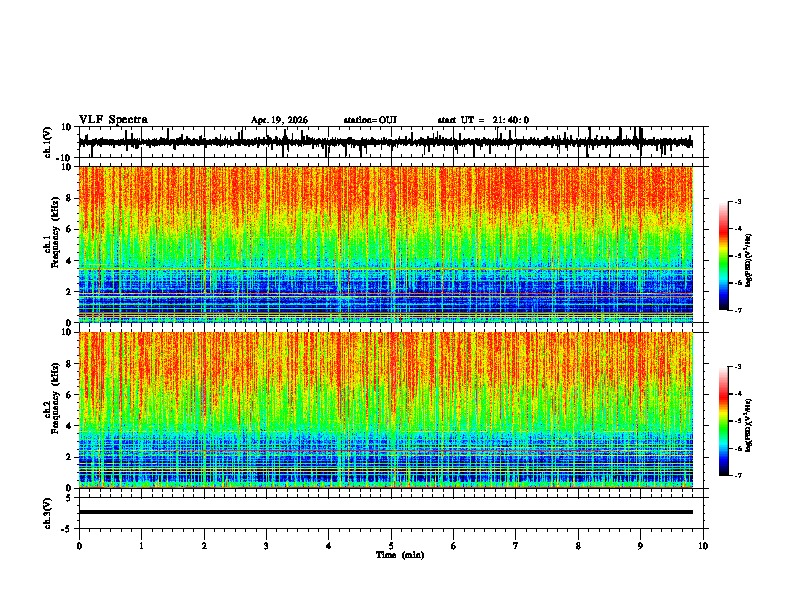
Task: Click the 5 minute tick on time axis
Action: click(x=391, y=546)
